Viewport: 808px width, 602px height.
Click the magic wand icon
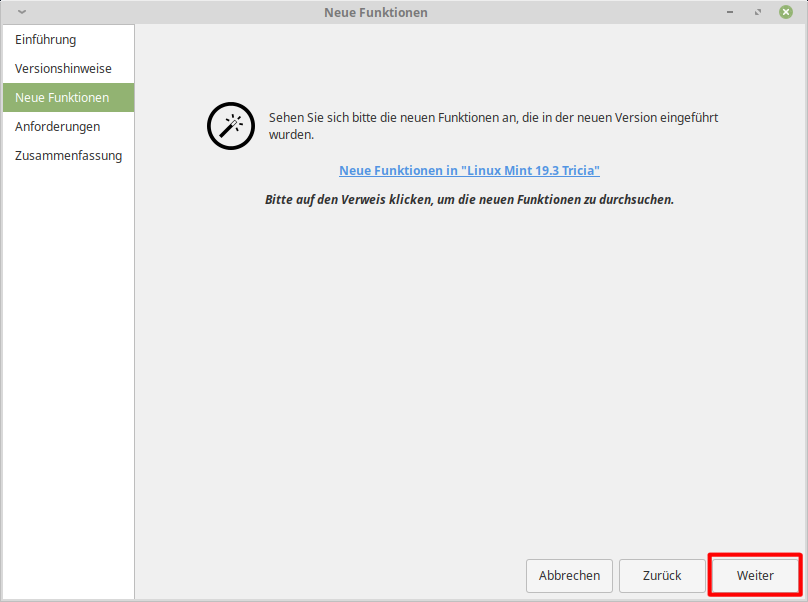point(230,125)
